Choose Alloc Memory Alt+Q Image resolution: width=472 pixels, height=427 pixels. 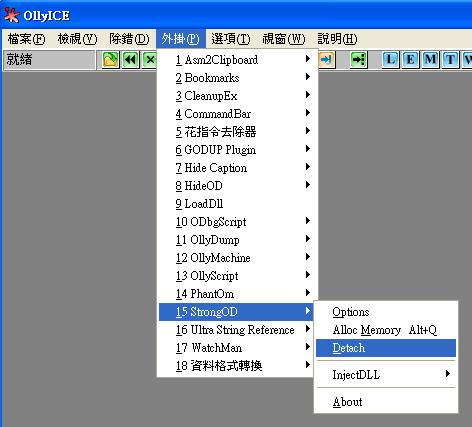click(x=386, y=330)
